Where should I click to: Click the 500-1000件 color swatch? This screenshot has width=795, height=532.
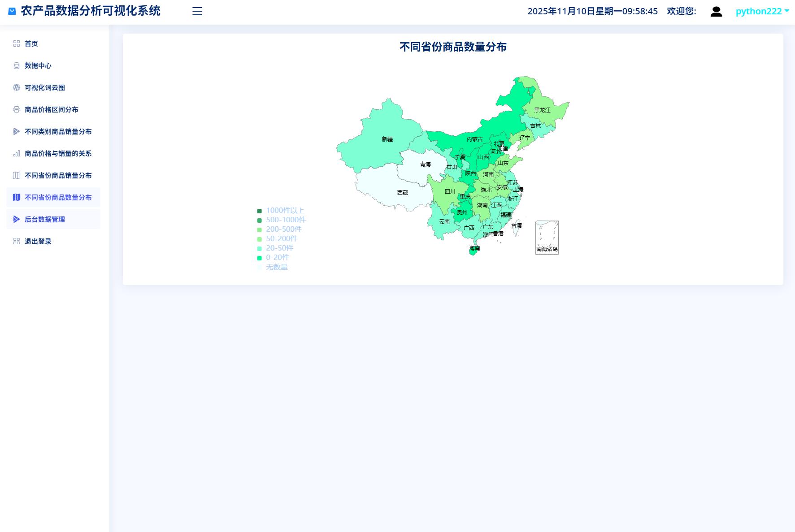259,221
